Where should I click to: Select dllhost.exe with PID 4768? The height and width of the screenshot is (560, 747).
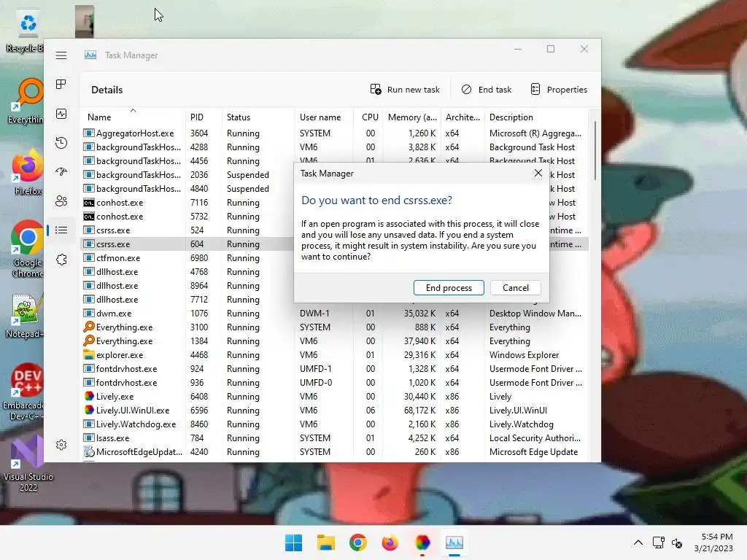(187, 272)
